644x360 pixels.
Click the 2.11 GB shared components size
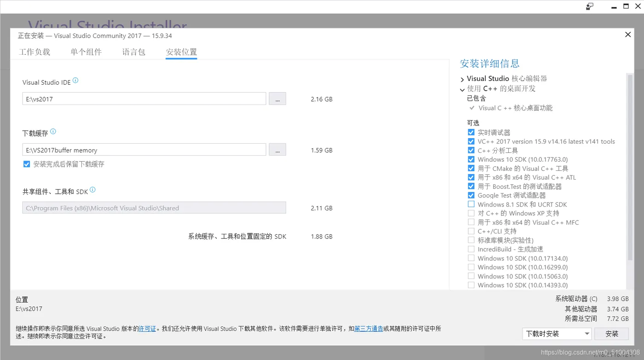[322, 208]
